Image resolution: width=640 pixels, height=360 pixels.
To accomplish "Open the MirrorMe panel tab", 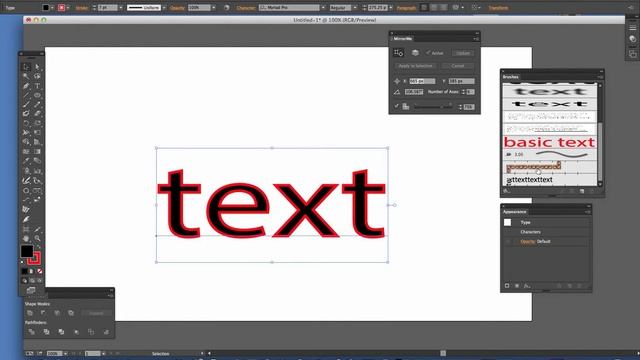I will (x=403, y=39).
